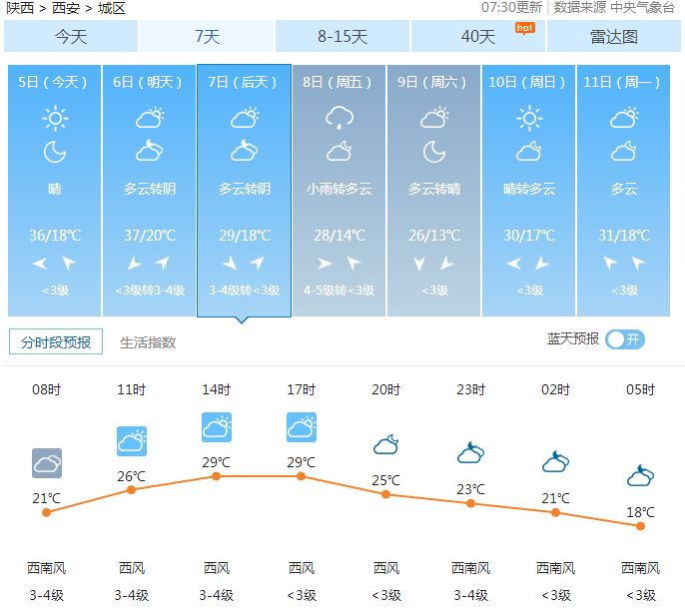Click the 21℃ point at 08时 on chart
The width and height of the screenshot is (685, 616).
[x=47, y=512]
